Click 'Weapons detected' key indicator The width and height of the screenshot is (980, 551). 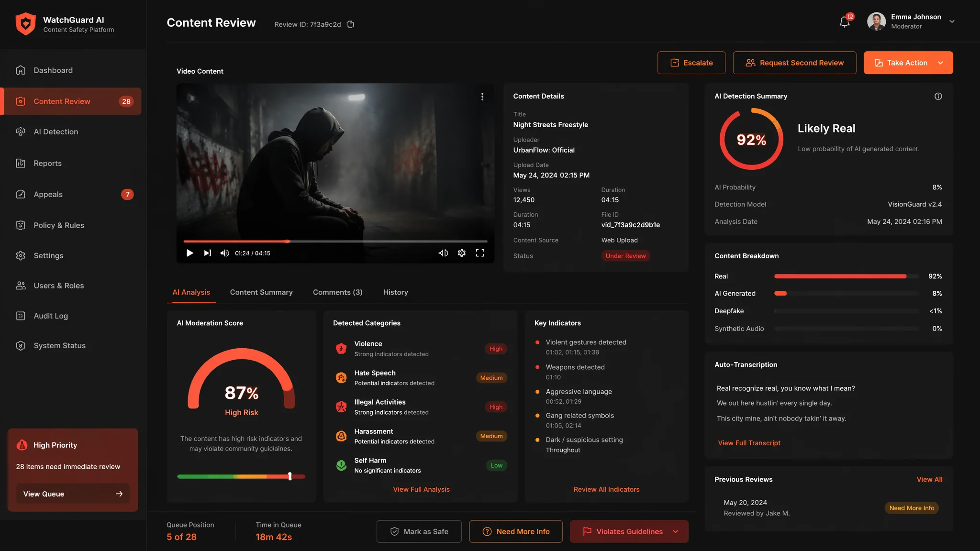[x=575, y=367]
